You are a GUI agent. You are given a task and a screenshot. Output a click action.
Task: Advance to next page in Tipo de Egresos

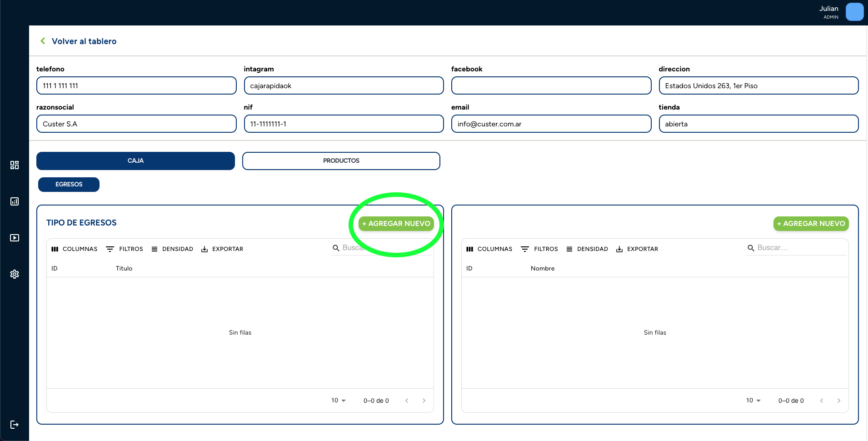click(424, 400)
